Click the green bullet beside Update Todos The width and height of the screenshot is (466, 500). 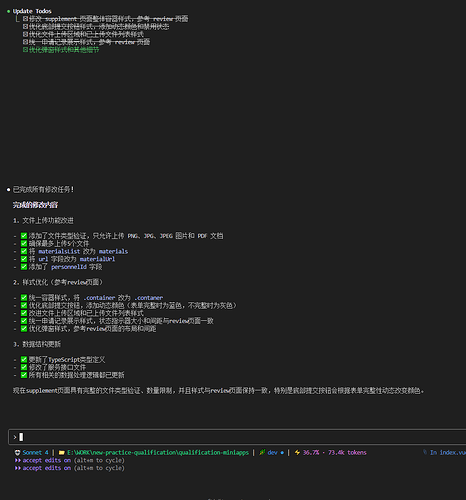8,11
